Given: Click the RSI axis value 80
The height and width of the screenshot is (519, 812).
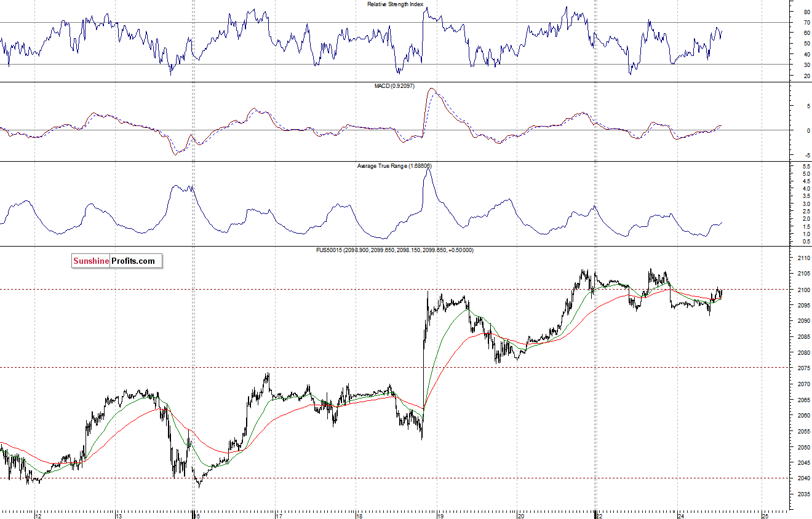Looking at the screenshot, I should click(806, 12).
